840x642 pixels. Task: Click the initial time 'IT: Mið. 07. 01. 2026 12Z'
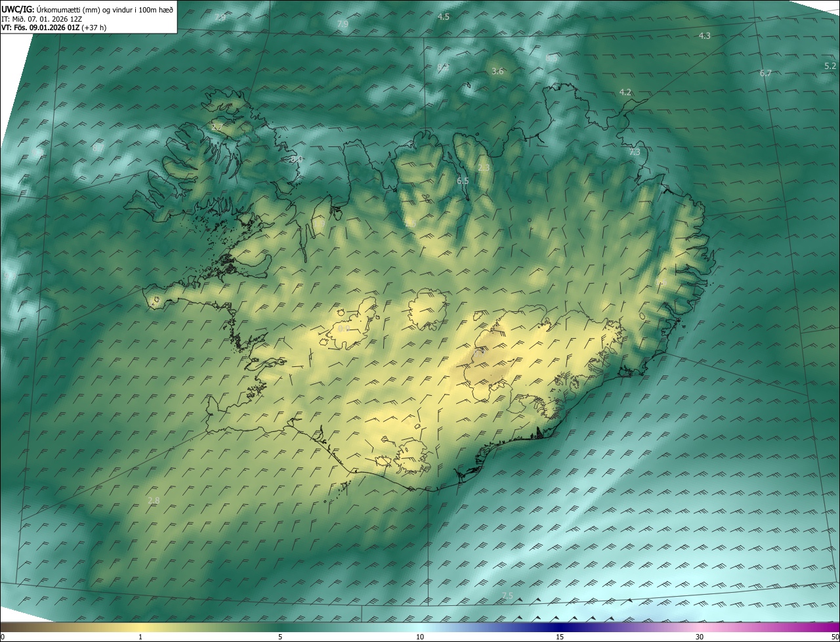click(x=41, y=19)
